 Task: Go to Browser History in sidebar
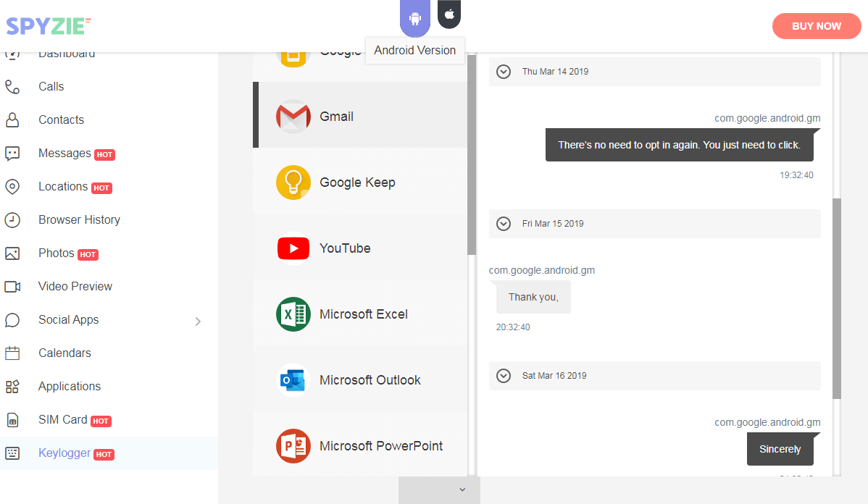79,220
